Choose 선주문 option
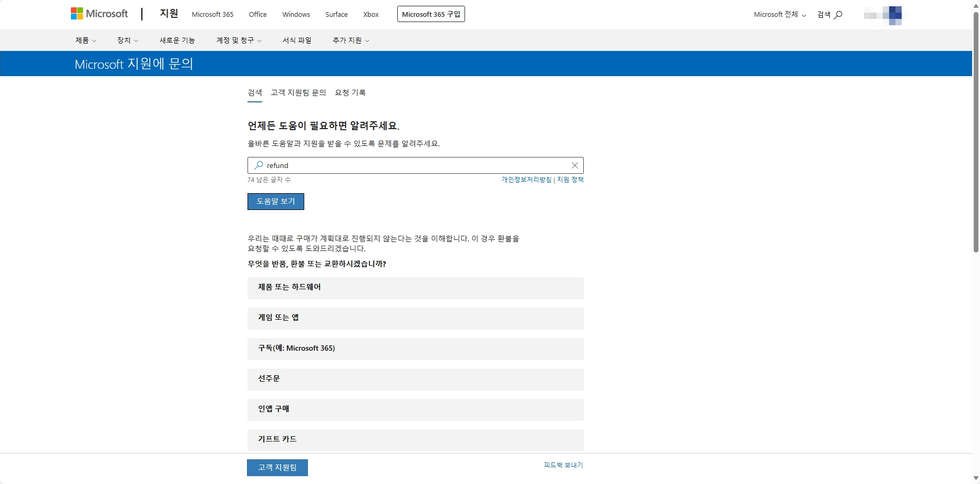 [416, 380]
